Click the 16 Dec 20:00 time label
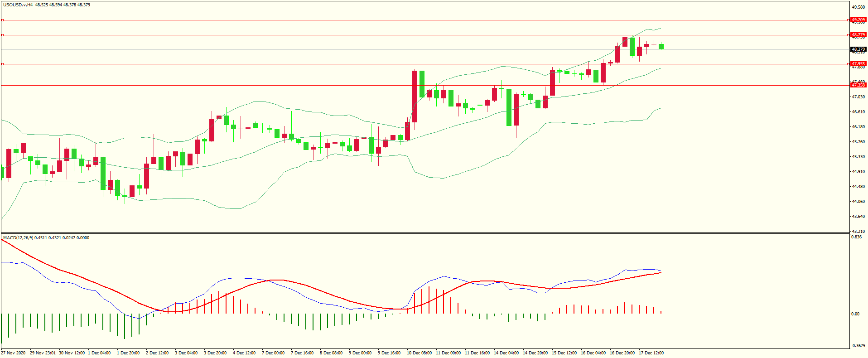Image resolution: width=868 pixels, height=358 pixels. click(622, 353)
